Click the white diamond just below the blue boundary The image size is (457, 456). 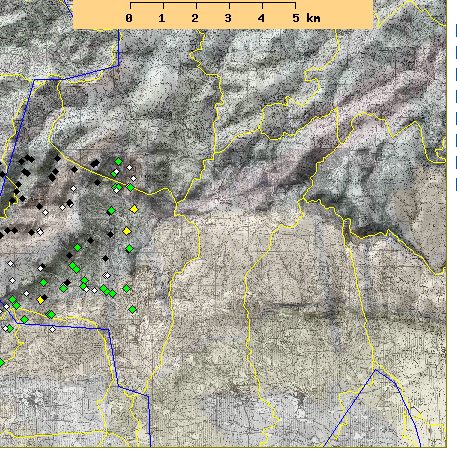(x=52, y=329)
